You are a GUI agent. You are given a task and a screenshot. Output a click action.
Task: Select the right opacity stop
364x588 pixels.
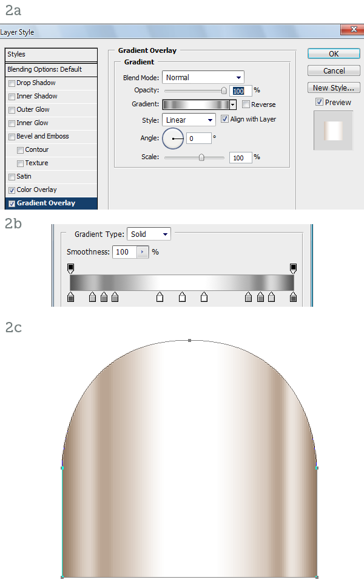[x=293, y=268]
